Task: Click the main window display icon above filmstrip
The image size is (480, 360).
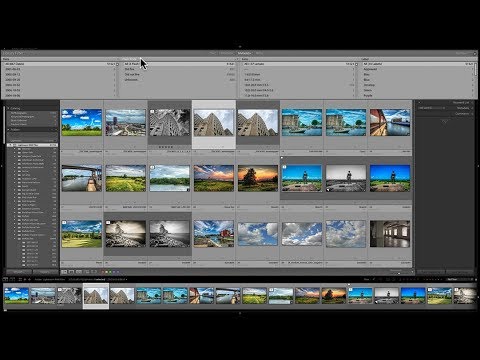Action: click(6, 279)
